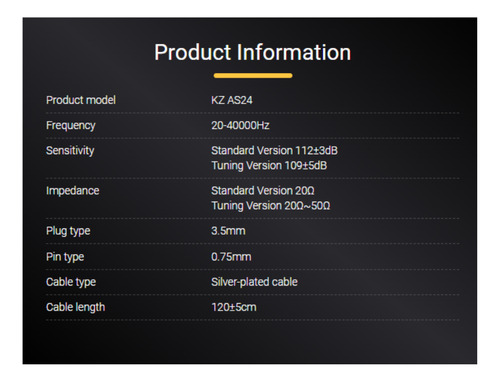500x382 pixels.
Task: Select the Plug type label
Action: coord(68,231)
